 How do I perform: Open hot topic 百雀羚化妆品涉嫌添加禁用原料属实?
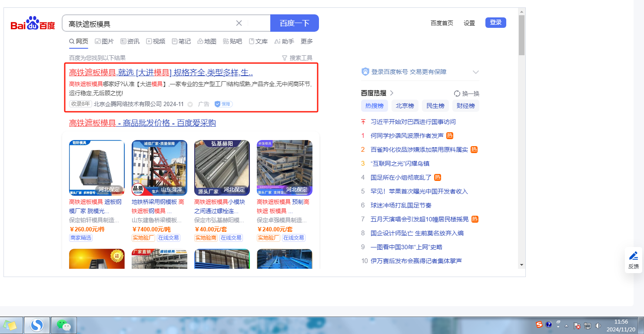tap(419, 150)
